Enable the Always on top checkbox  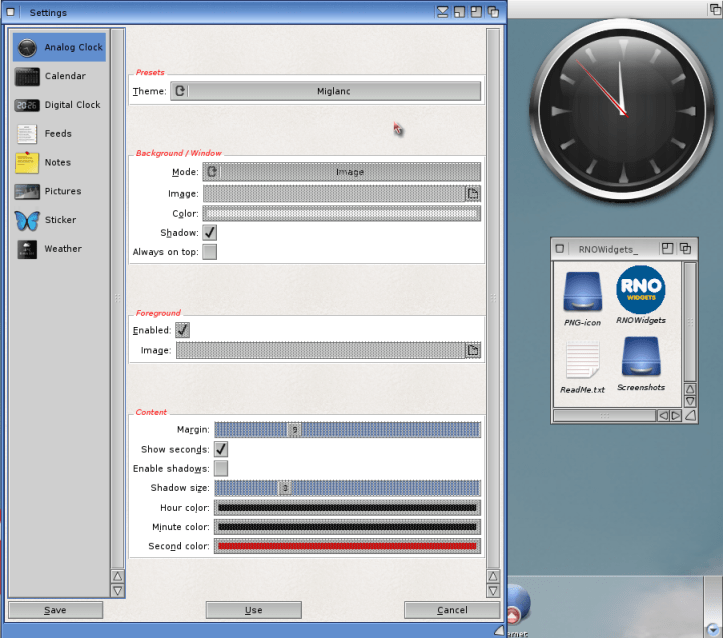[x=210, y=252]
